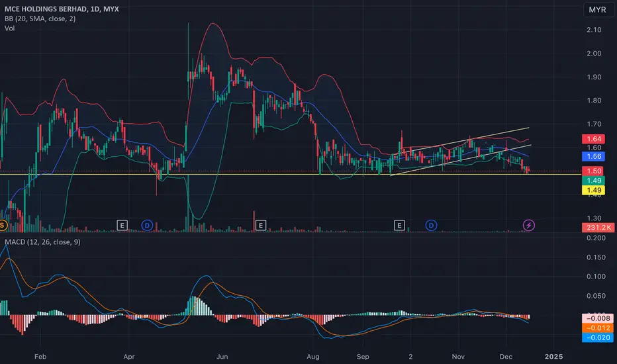
Task: Click the -0.008 MACD histogram value label
Action: click(x=597, y=318)
